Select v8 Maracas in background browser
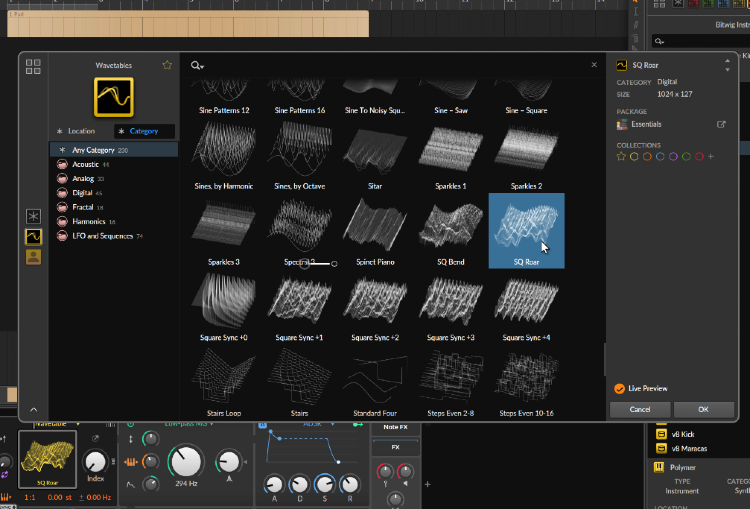The image size is (750, 509). tap(689, 449)
